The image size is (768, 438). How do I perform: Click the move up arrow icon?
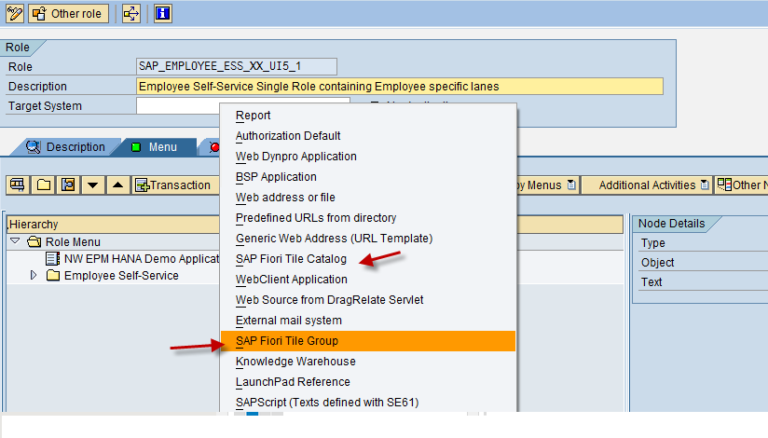[x=118, y=185]
